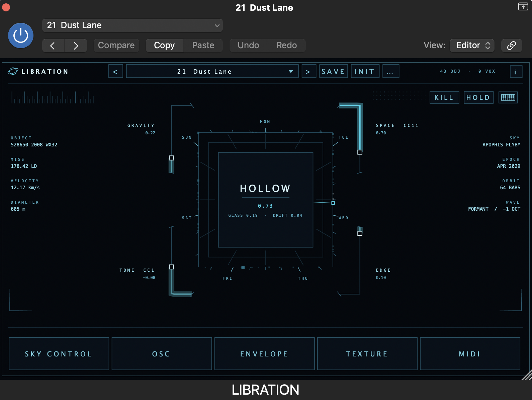Adjust the Edge slider handle
The image size is (532, 400).
pyautogui.click(x=360, y=233)
